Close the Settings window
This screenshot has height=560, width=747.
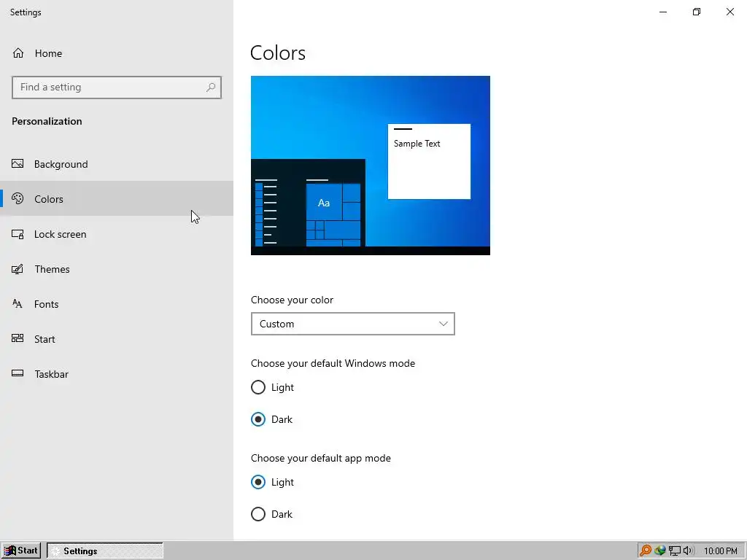(729, 12)
